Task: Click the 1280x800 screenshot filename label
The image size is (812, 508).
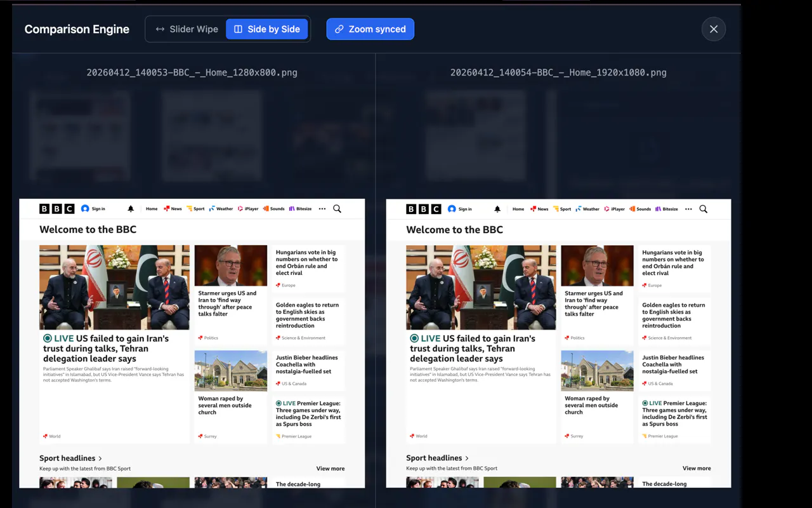Action: [192, 72]
